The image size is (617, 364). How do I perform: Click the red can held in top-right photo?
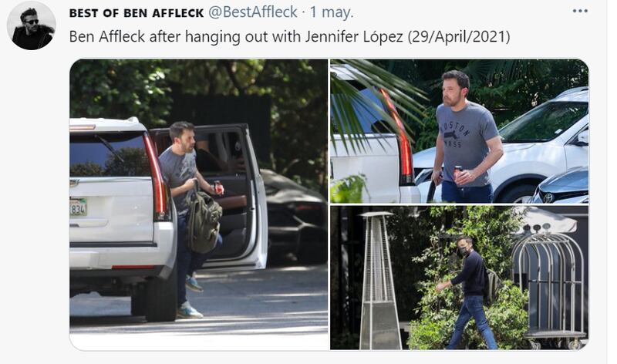[x=457, y=174]
